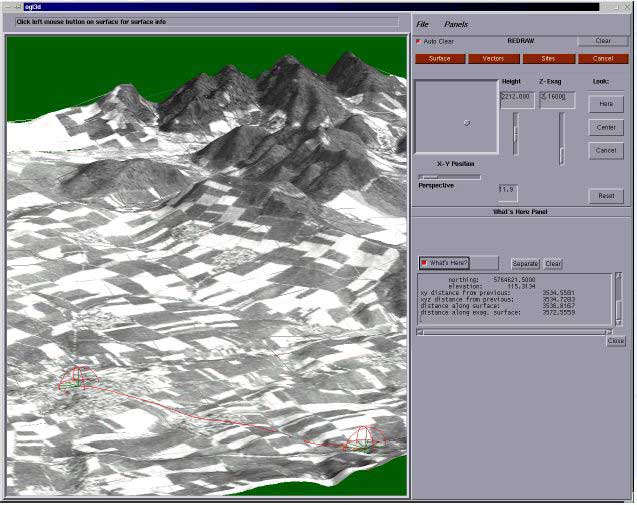Click the Reset view button

(x=606, y=196)
